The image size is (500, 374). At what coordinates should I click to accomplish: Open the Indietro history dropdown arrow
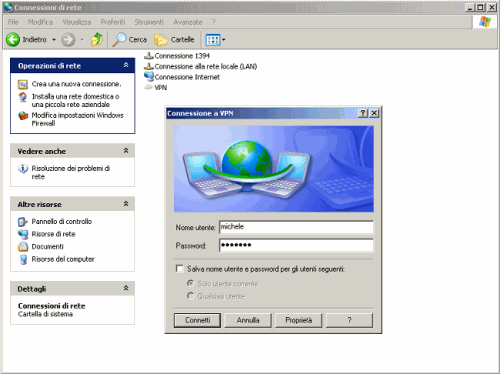(54, 40)
